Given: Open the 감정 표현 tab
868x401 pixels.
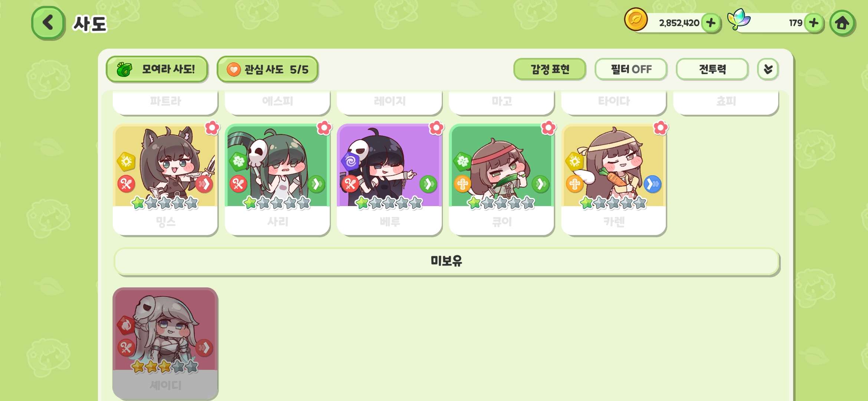Looking at the screenshot, I should [x=550, y=69].
